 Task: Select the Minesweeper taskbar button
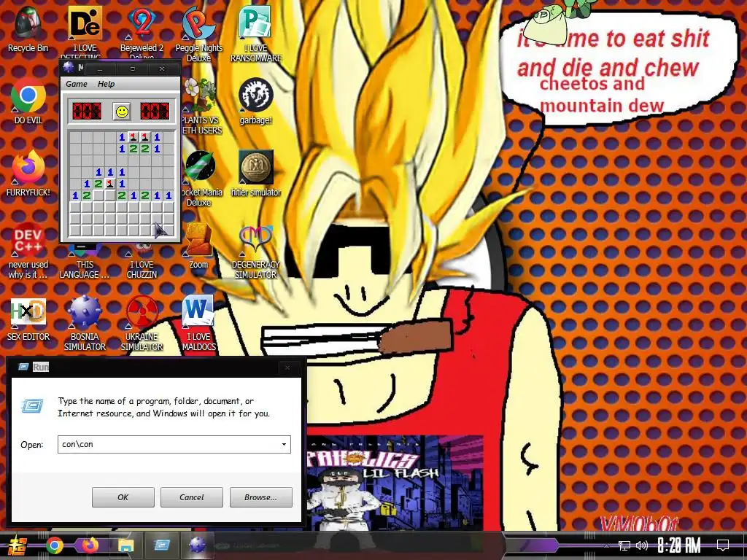tap(197, 545)
